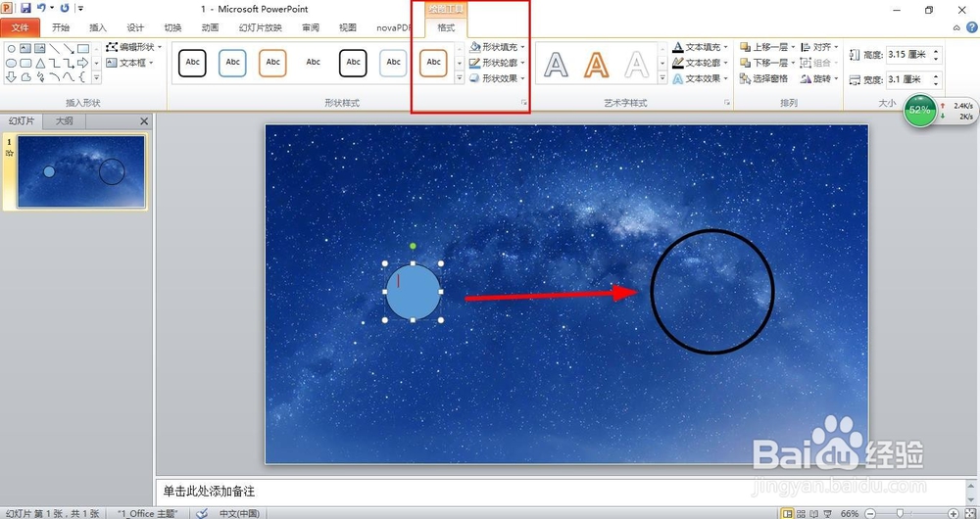
Task: Click zoom in plus button
Action: coord(954,513)
